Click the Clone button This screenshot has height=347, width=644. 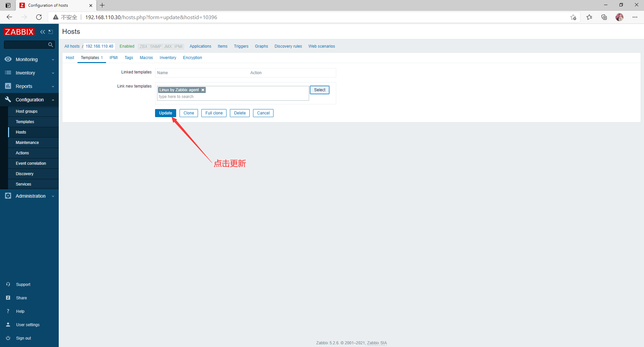click(189, 113)
